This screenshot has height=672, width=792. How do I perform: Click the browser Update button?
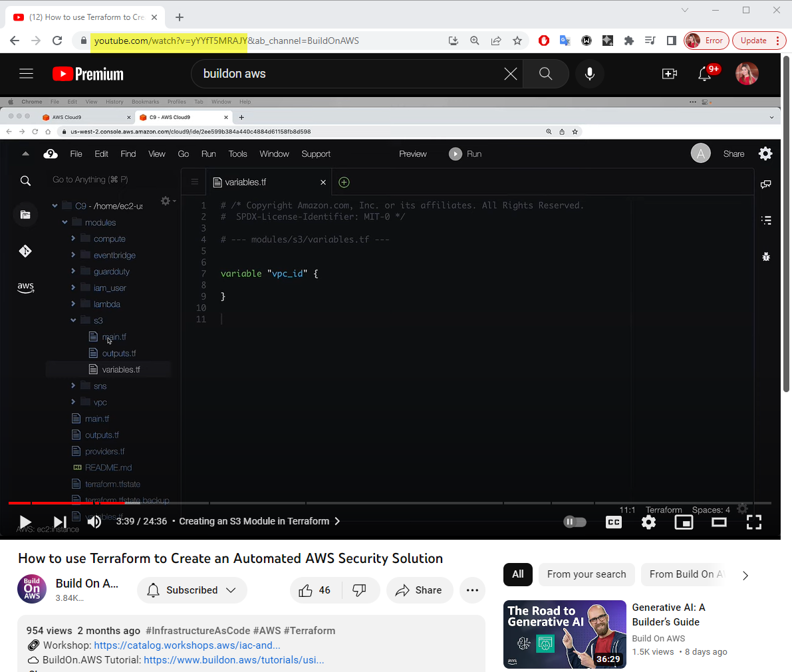759,41
